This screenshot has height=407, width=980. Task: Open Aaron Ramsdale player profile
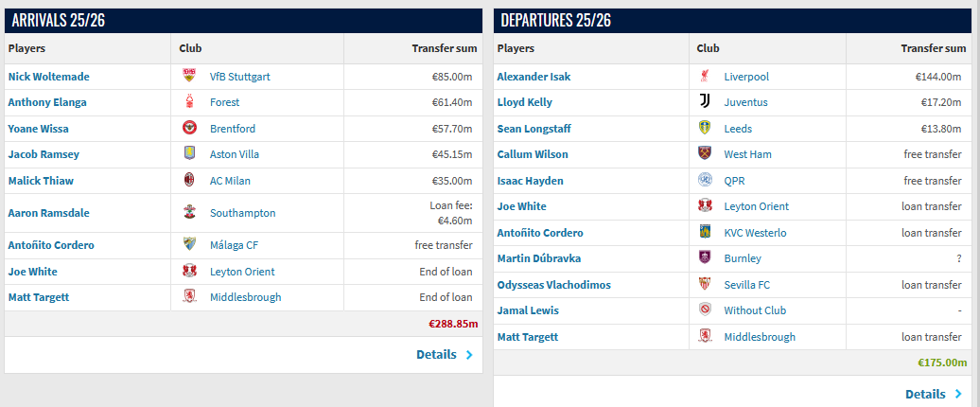(x=49, y=213)
